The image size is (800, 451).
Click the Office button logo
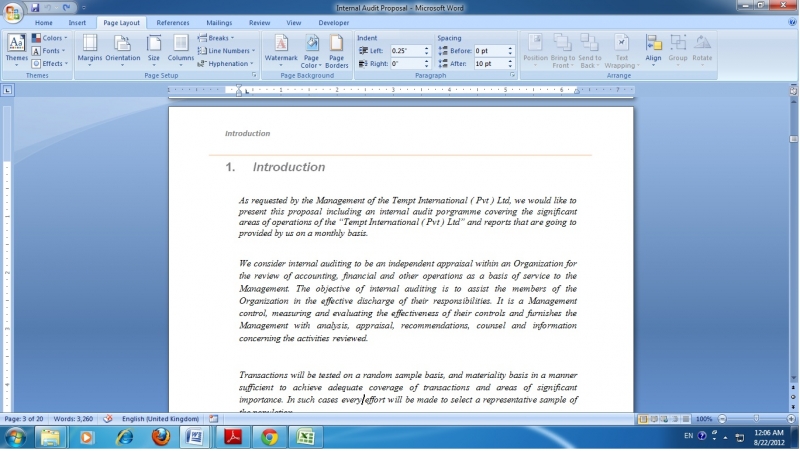(x=13, y=11)
